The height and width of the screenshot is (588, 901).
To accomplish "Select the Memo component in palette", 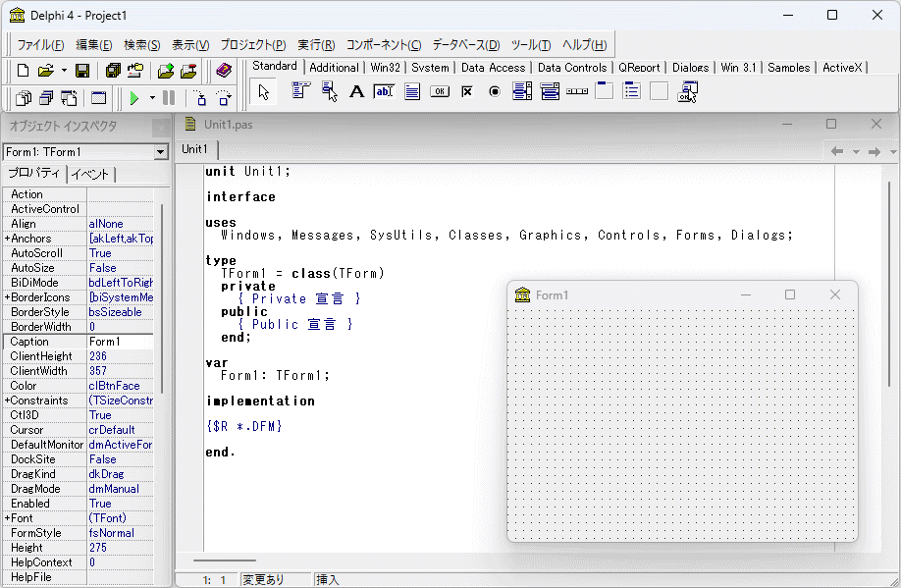I will [x=412, y=92].
